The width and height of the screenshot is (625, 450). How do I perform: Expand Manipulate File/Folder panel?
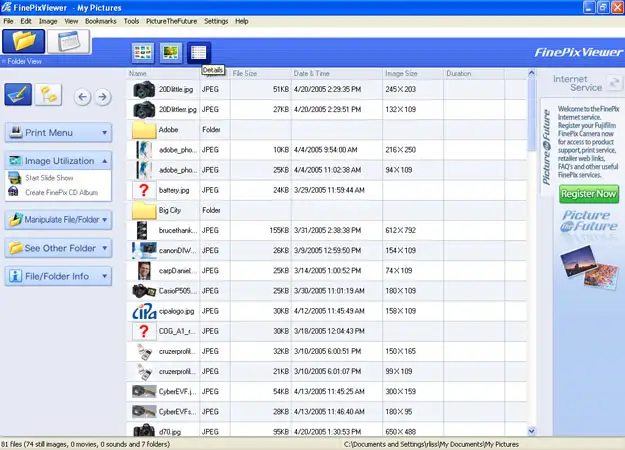click(58, 220)
